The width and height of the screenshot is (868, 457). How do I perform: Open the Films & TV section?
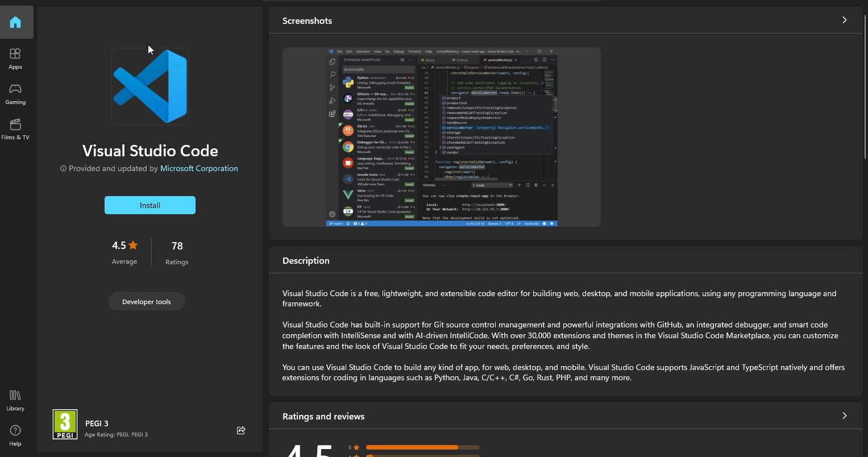(15, 129)
